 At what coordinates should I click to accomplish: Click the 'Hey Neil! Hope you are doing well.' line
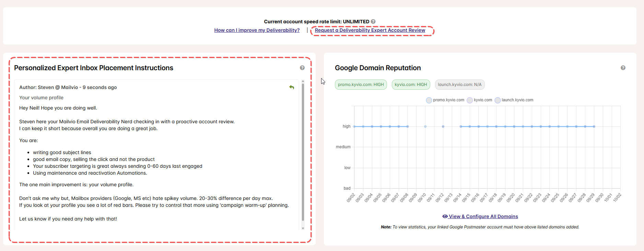pos(58,108)
